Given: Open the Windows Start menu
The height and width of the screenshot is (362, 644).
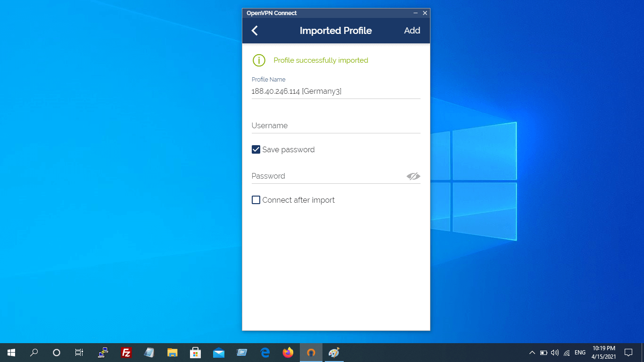Looking at the screenshot, I should point(11,353).
